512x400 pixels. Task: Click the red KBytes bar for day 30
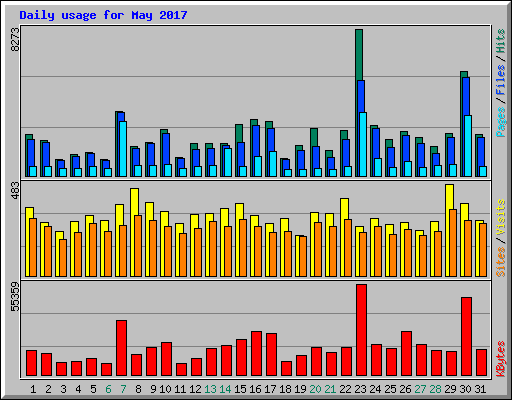[466, 337]
